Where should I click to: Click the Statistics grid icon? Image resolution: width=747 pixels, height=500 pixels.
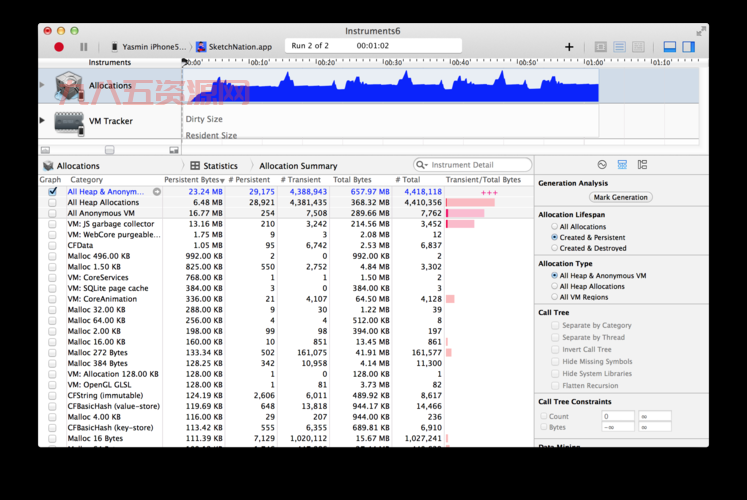(x=195, y=166)
